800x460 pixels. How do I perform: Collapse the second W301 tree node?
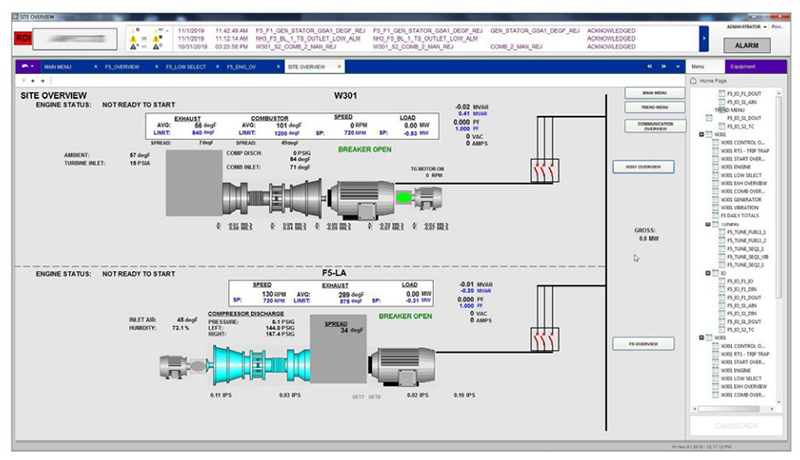pos(701,338)
